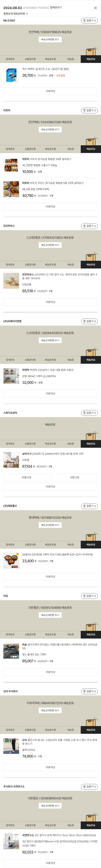View 배송상세현황 for 우체국택배 6864019572515
The height and width of the screenshot is (868, 101).
[50, 710]
